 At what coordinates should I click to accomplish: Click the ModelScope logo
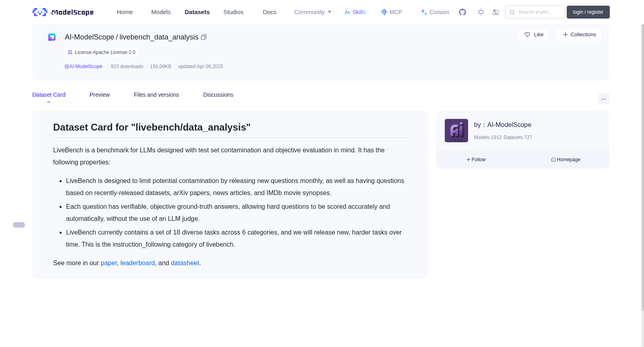point(63,12)
